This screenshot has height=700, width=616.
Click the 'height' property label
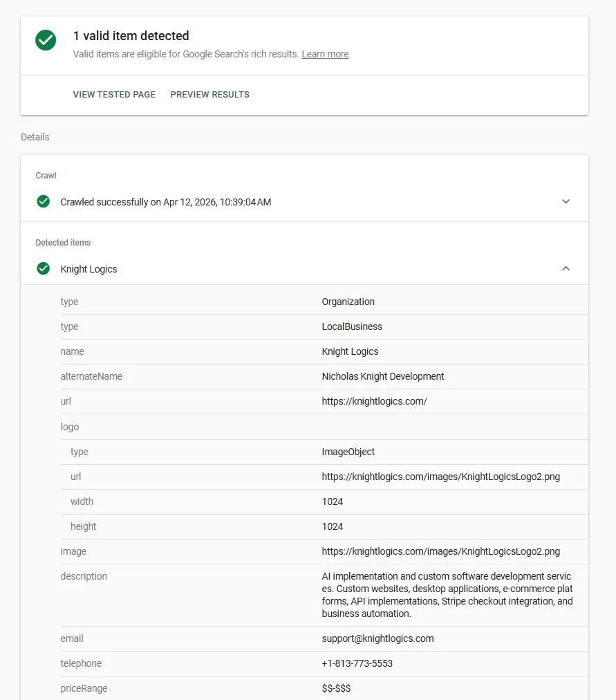(x=84, y=527)
